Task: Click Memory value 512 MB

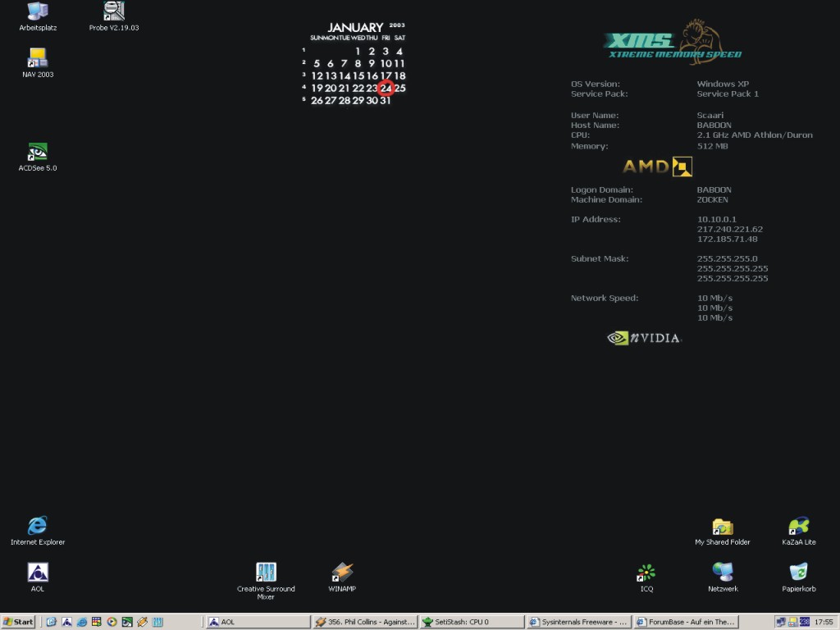Action: [712, 146]
